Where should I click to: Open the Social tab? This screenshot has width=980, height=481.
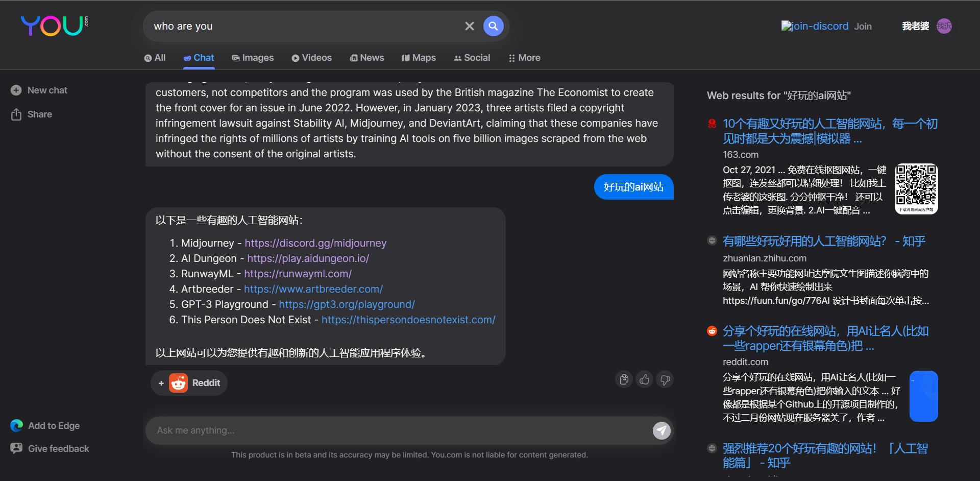[x=472, y=58]
